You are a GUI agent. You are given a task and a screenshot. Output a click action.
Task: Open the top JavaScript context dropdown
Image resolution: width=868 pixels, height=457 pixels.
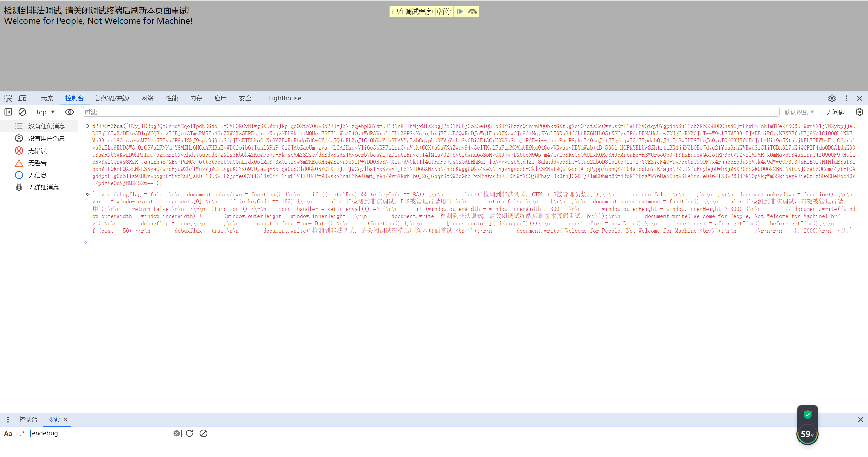point(45,112)
